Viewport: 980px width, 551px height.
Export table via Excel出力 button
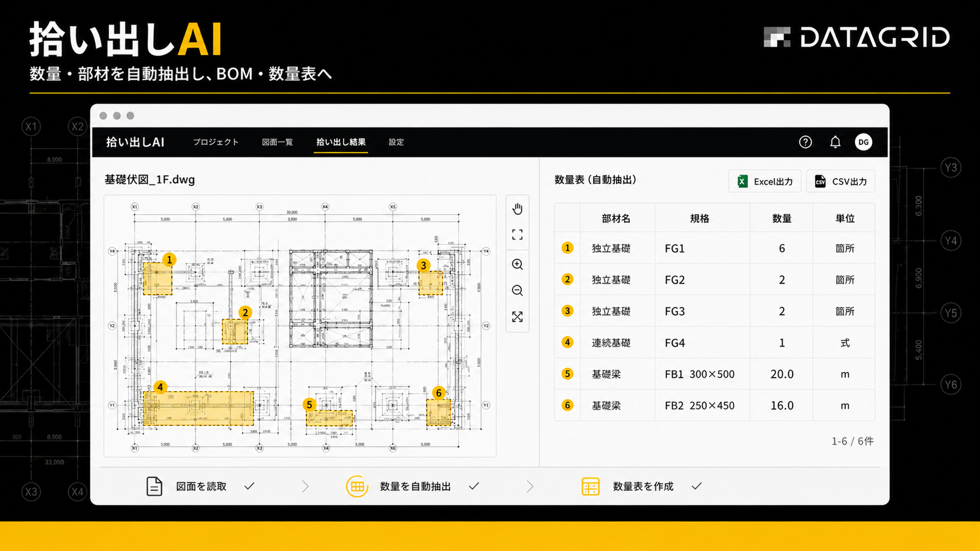765,181
